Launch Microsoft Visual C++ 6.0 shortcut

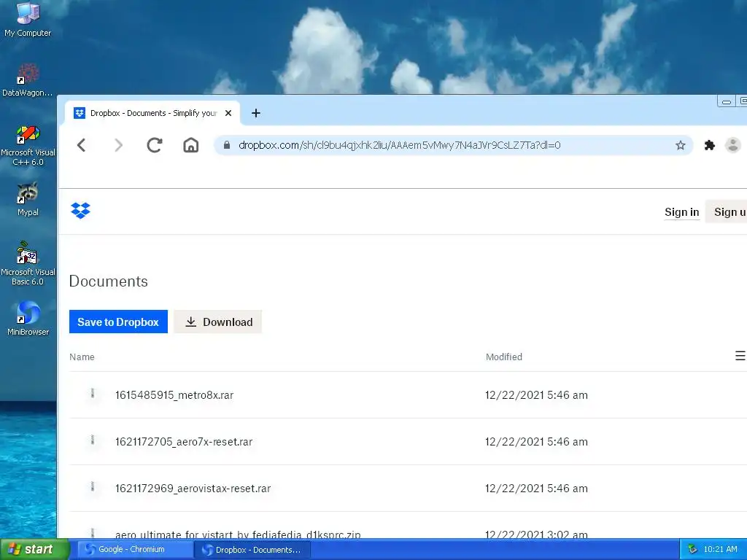28,145
